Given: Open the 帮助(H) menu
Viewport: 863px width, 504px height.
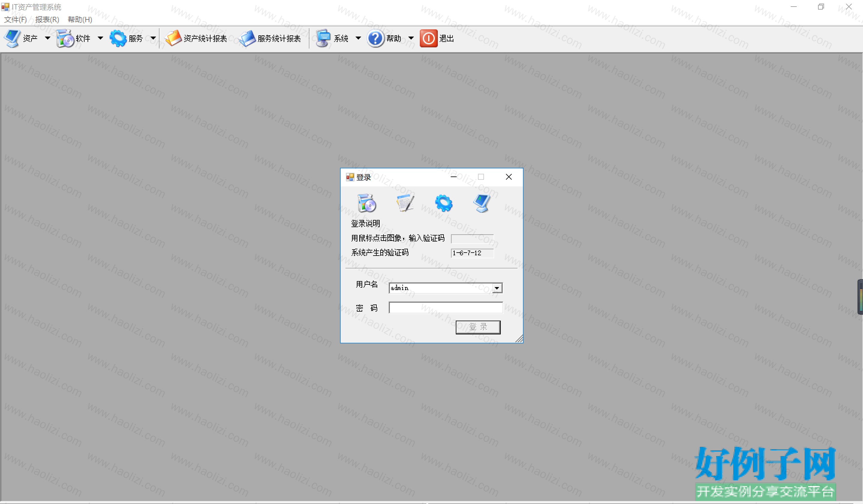Looking at the screenshot, I should click(80, 19).
